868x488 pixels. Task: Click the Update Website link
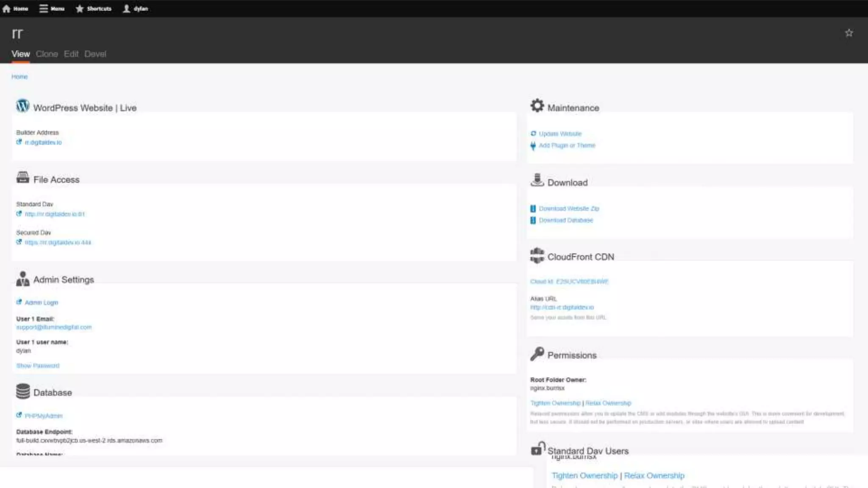tap(560, 134)
